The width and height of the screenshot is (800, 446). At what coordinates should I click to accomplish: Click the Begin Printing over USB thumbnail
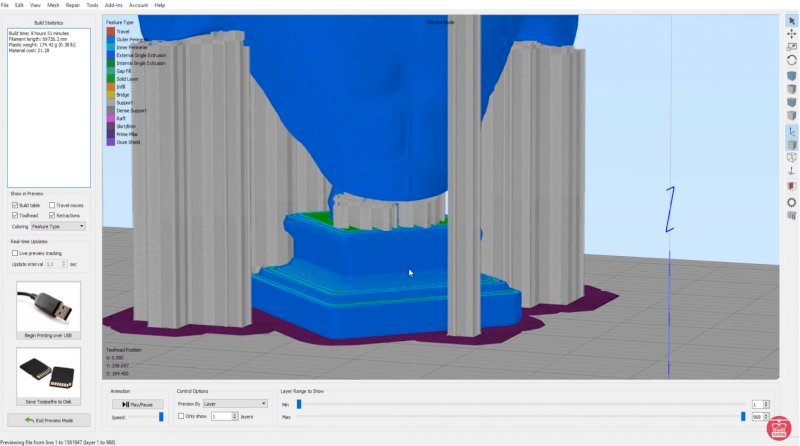point(48,306)
